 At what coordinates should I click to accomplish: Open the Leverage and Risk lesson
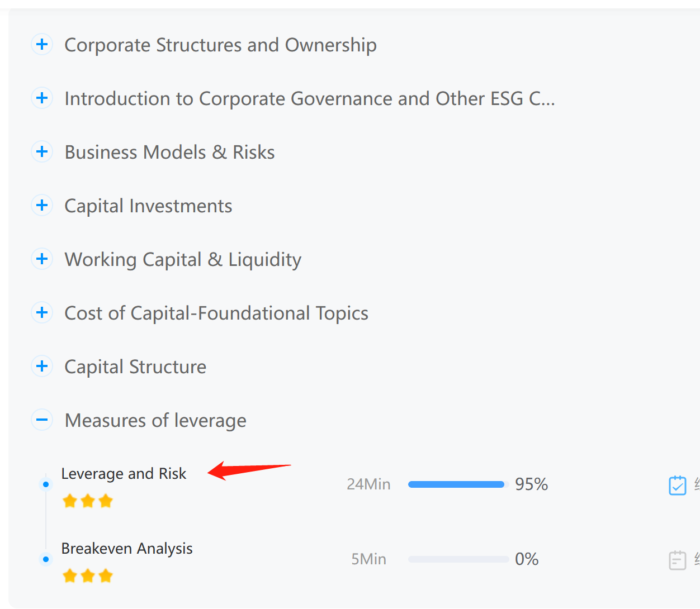[x=124, y=474]
